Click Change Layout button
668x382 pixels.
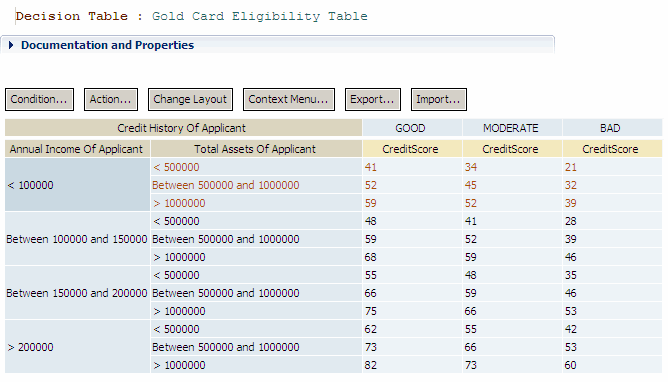190,99
